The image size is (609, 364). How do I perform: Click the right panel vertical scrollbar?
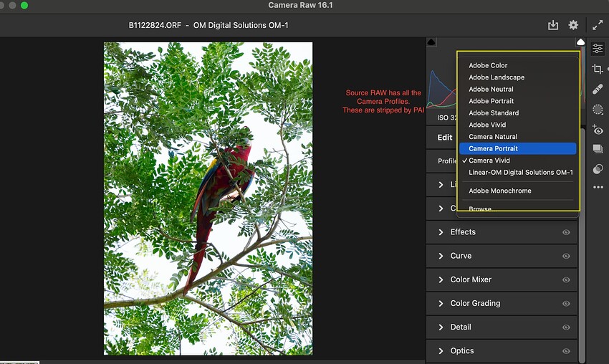click(x=582, y=245)
